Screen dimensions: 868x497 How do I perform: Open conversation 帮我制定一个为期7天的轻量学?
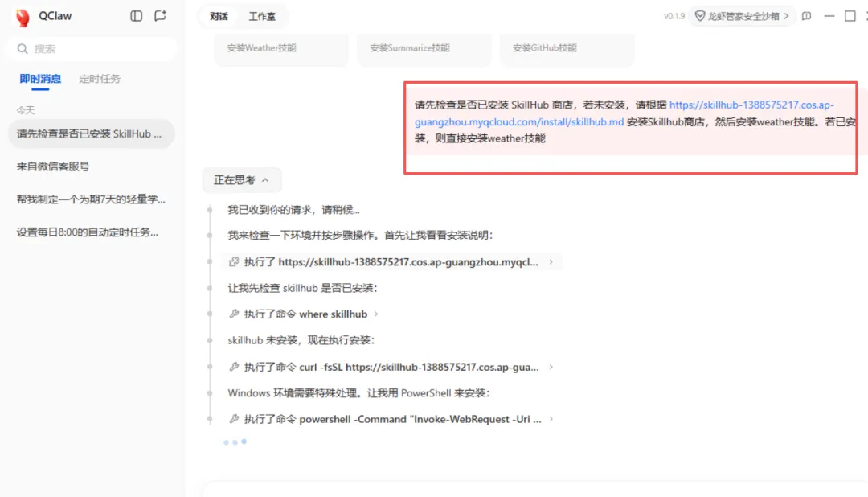[92, 199]
